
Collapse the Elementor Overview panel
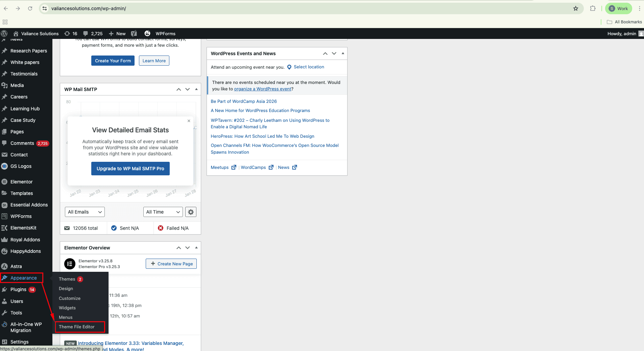tap(196, 248)
